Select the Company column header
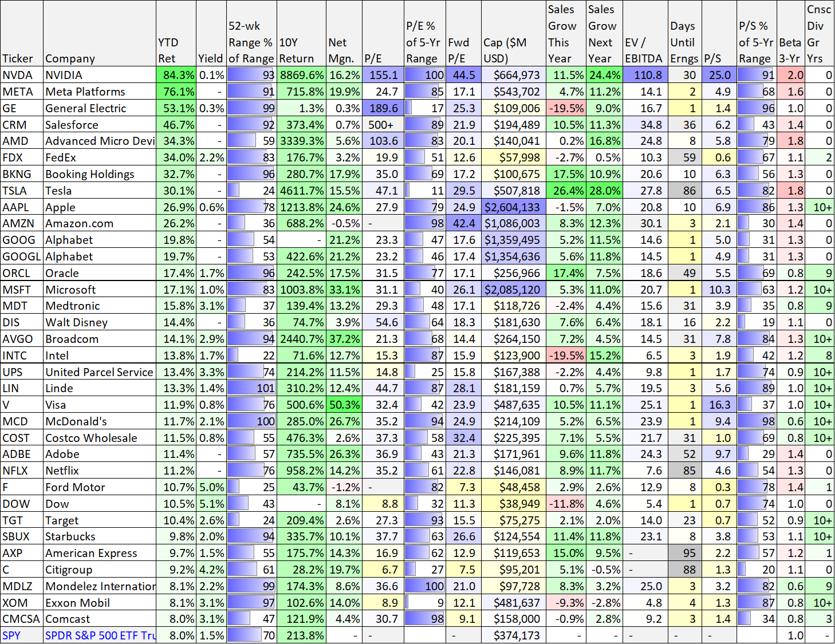This screenshot has height=644, width=835. (x=100, y=33)
